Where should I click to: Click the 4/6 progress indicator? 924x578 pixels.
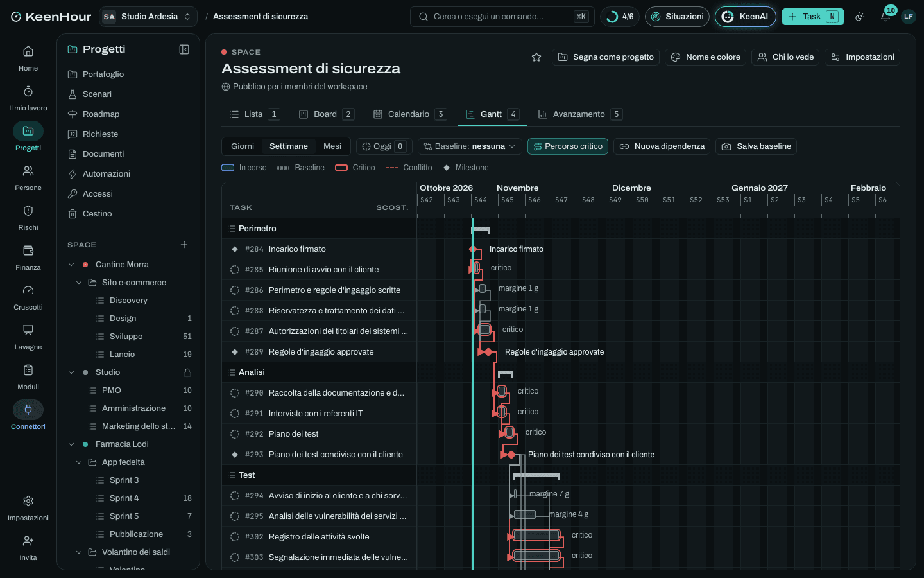tap(620, 17)
